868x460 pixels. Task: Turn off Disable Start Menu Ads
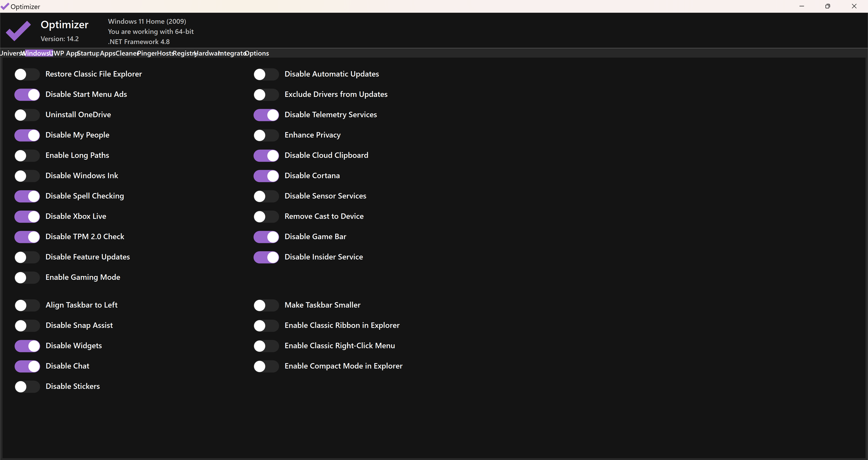point(27,95)
